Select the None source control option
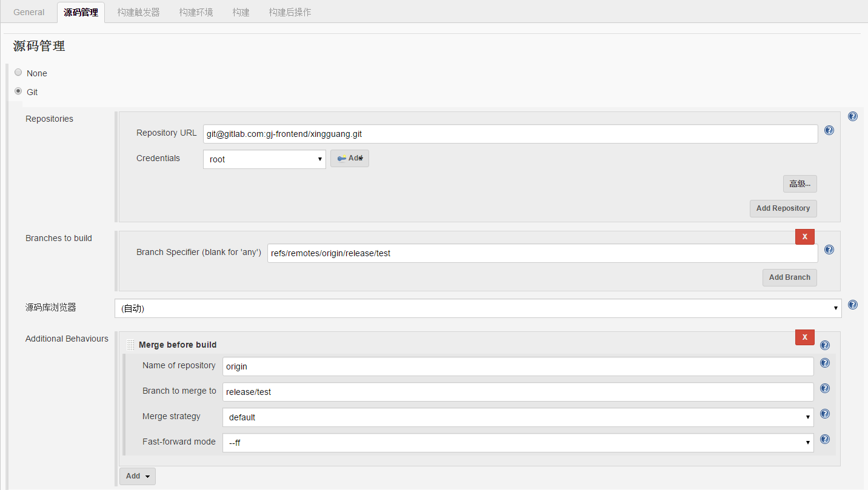 coord(18,72)
